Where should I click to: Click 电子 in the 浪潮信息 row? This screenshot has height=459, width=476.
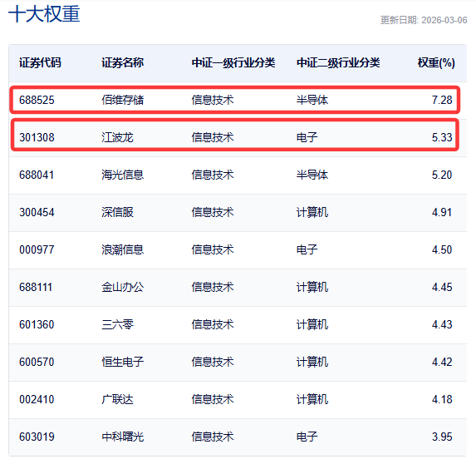tap(307, 249)
